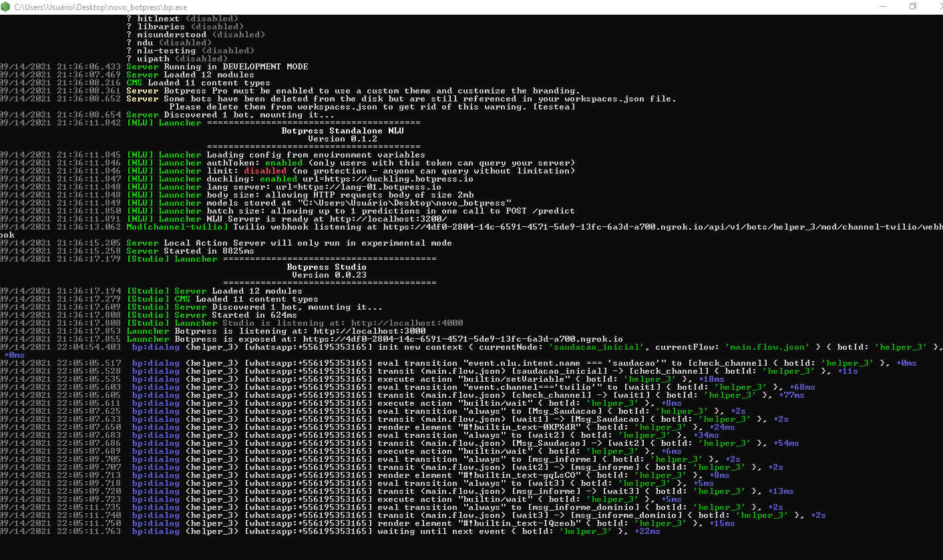This screenshot has width=943, height=560.
Task: Click the 'Started in 8825ms' text
Action: pyautogui.click(x=209, y=251)
